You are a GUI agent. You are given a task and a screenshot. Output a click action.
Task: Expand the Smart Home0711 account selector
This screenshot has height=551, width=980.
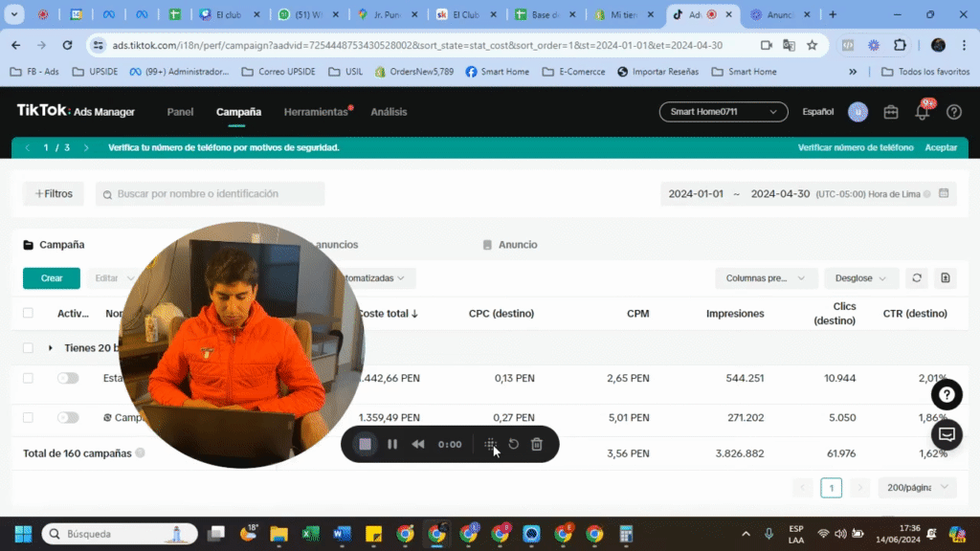pos(723,112)
